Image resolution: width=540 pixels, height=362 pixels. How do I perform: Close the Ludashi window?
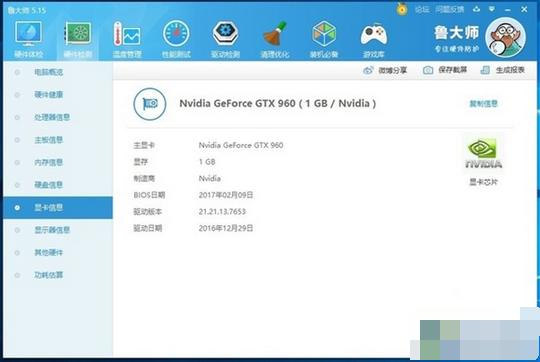(x=524, y=9)
